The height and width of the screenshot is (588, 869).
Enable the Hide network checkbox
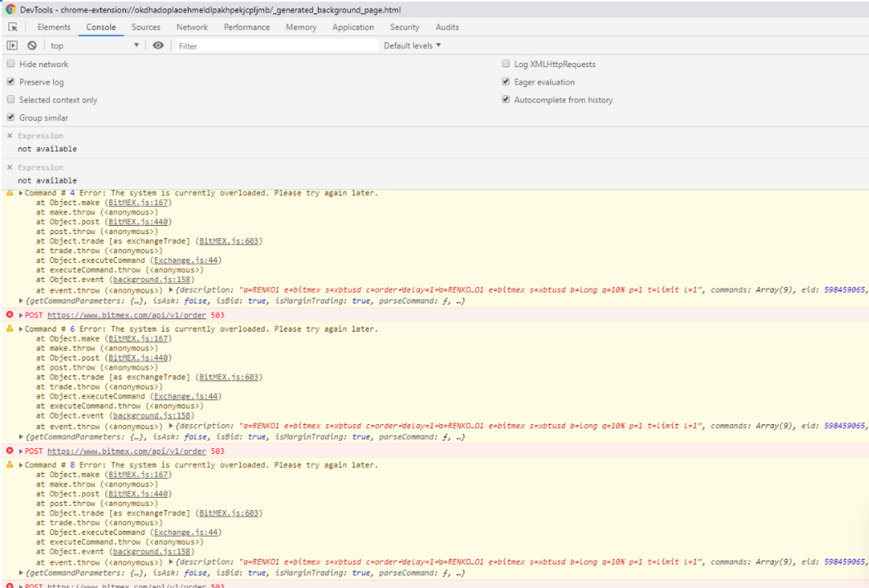11,64
